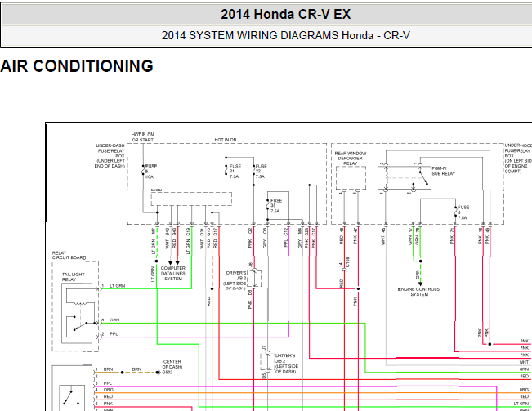Click terminal label 'M4'
The image size is (532, 411).
(300, 231)
